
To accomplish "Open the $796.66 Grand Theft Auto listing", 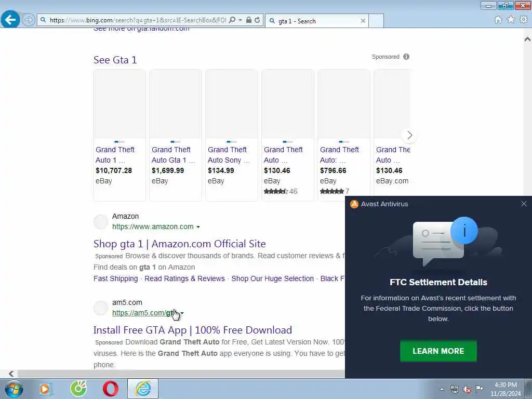I will pos(339,155).
